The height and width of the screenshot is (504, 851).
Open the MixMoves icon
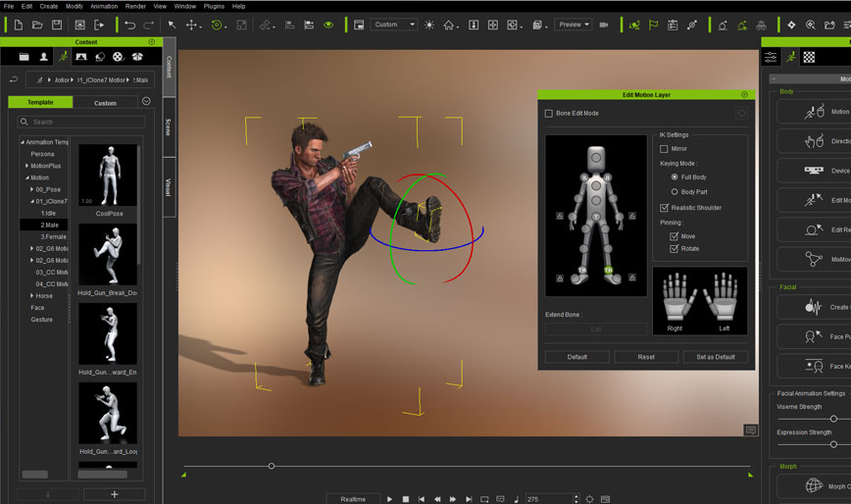click(814, 259)
